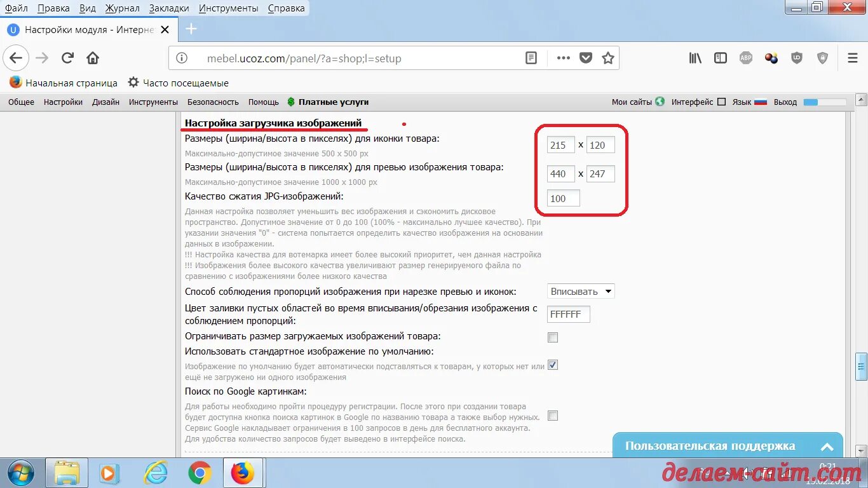868x488 pixels.
Task: Open the Закладки menu
Action: pyautogui.click(x=169, y=8)
